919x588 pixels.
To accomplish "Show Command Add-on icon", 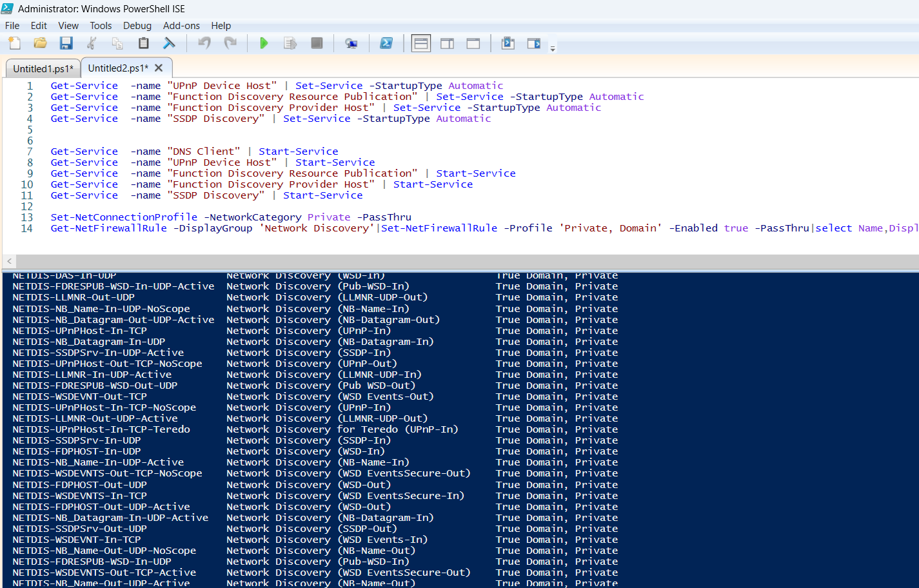I will [x=534, y=43].
